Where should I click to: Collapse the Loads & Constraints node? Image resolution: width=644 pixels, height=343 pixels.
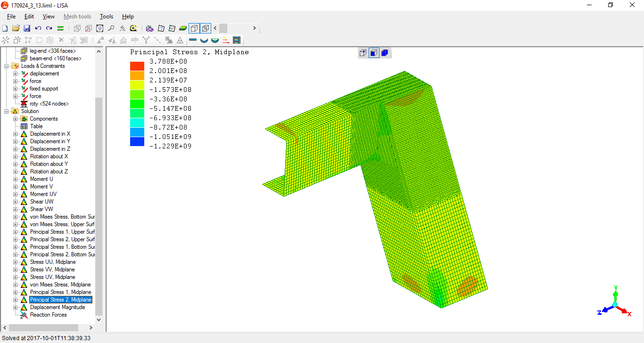pos(7,66)
